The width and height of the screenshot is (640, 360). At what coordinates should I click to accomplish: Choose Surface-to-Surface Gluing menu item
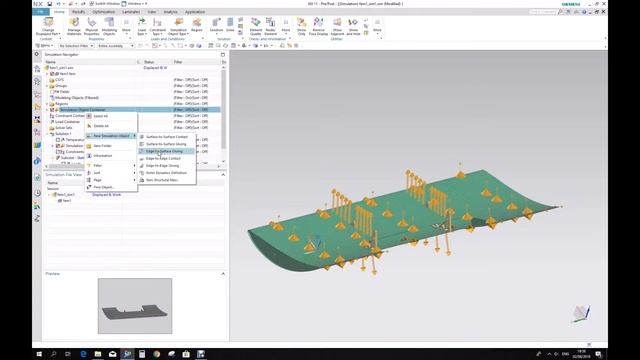[x=167, y=144]
